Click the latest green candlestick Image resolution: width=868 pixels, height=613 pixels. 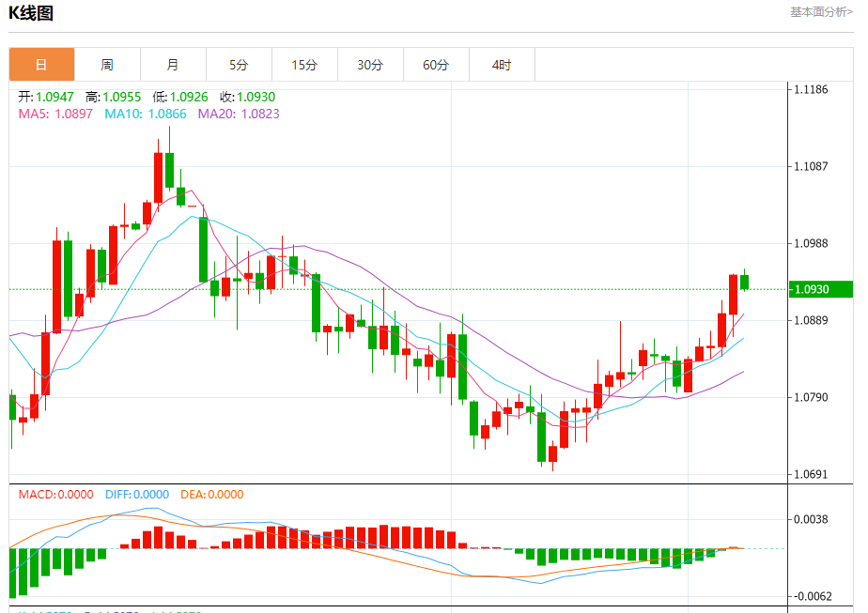pos(745,281)
